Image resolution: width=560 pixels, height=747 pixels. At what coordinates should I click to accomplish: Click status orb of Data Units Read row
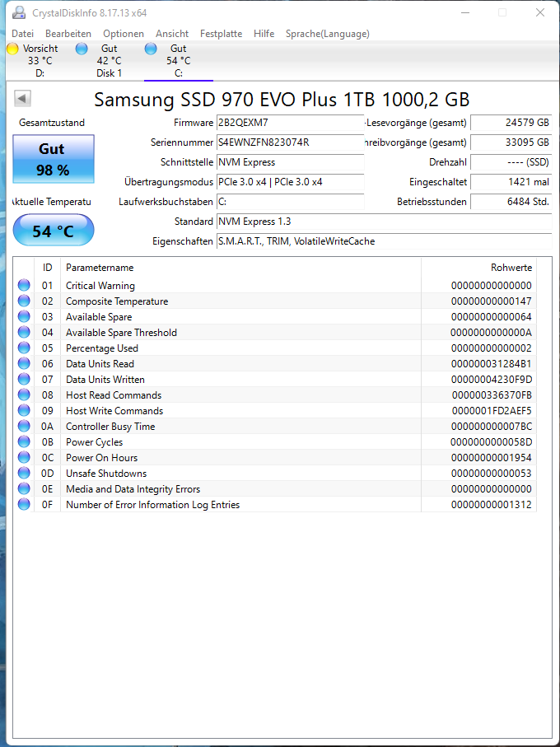coord(24,363)
